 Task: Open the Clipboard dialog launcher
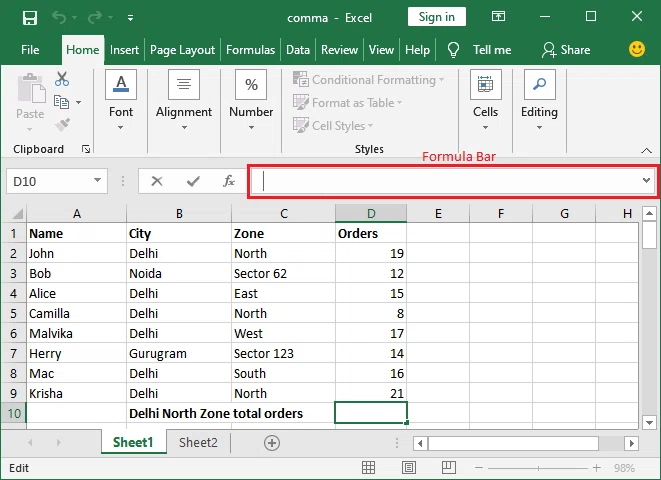coord(86,149)
